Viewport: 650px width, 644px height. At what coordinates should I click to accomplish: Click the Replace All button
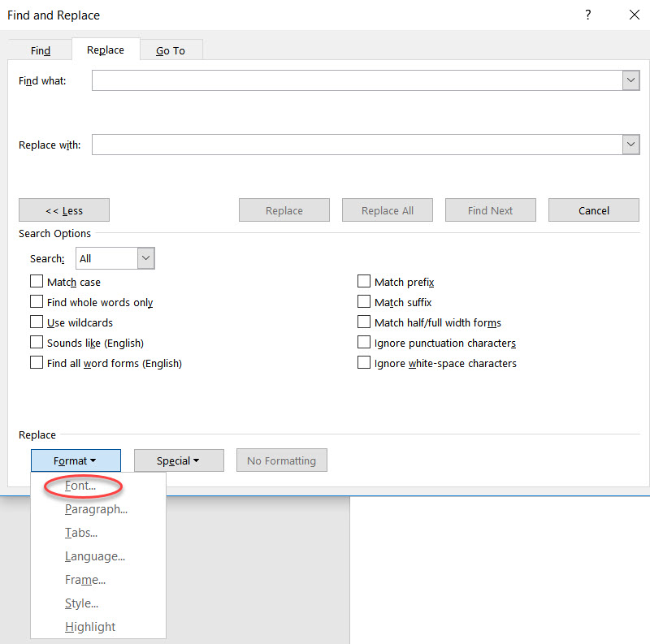388,210
